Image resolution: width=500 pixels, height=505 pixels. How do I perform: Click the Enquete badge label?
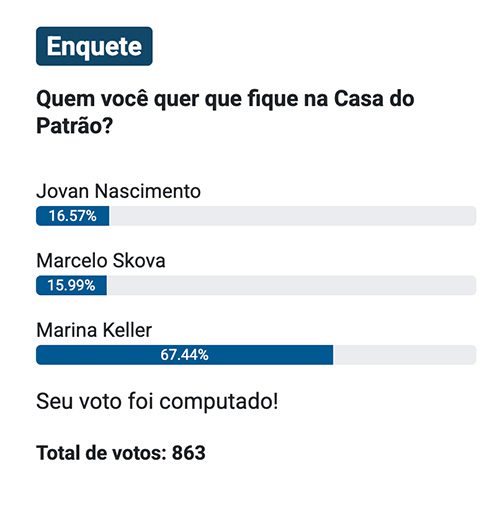(94, 46)
